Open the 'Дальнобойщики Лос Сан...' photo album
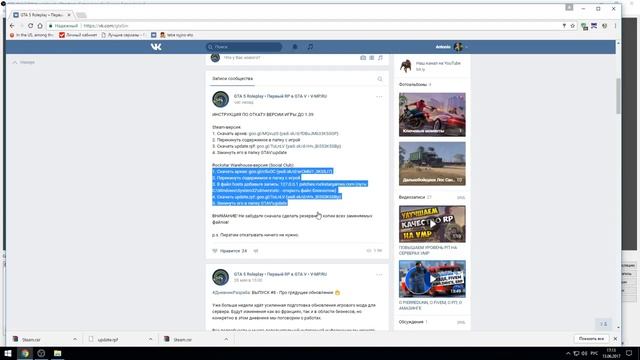This screenshot has height=360, width=640. pyautogui.click(x=432, y=164)
